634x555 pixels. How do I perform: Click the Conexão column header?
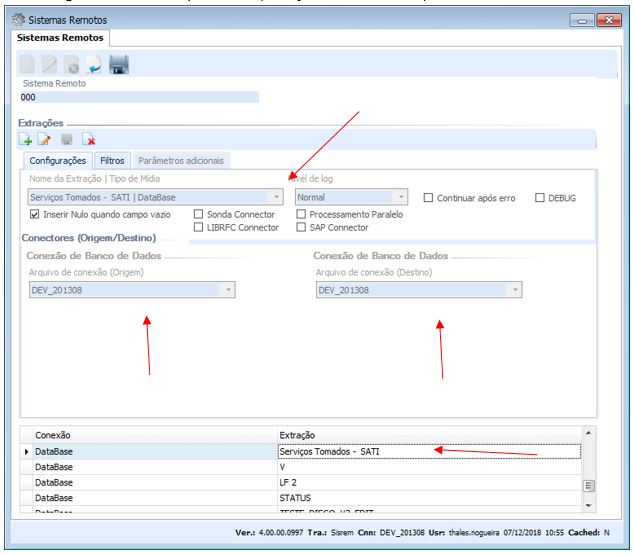pos(155,435)
